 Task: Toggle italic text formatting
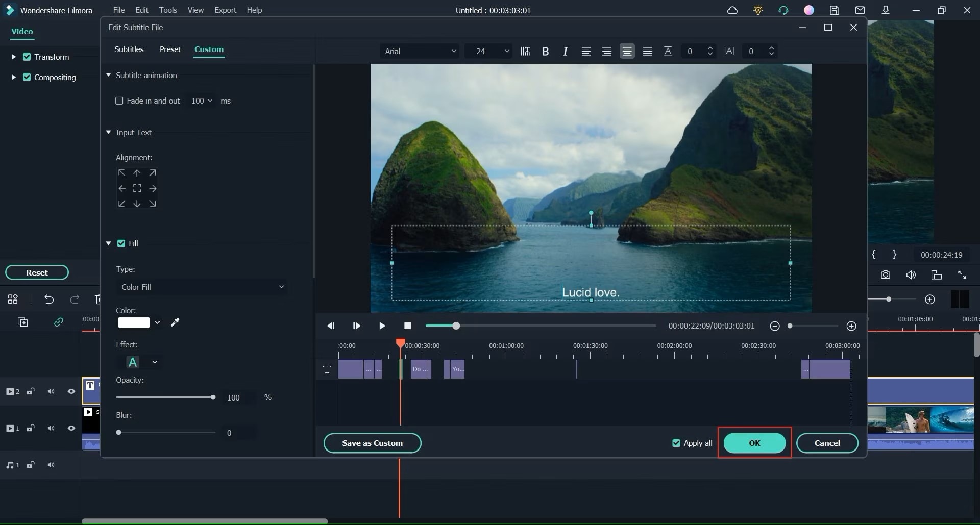click(565, 51)
